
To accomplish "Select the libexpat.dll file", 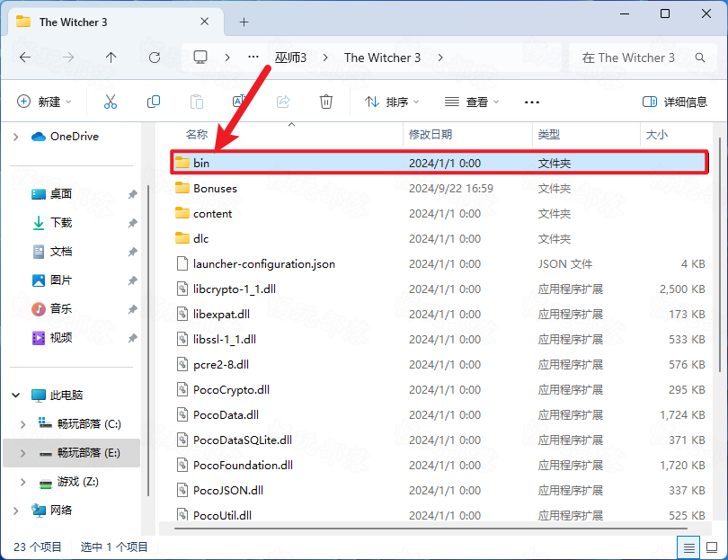I will tap(439, 315).
